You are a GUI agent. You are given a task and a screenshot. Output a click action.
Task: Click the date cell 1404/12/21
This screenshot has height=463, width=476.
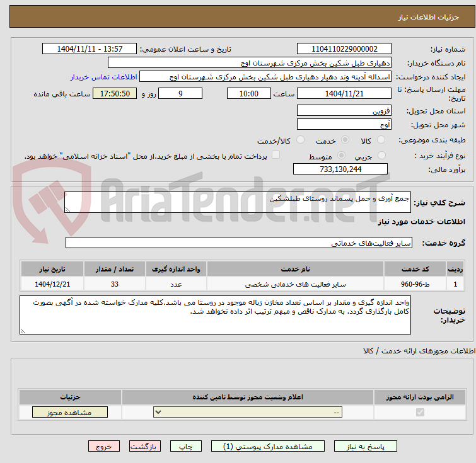[52, 284]
